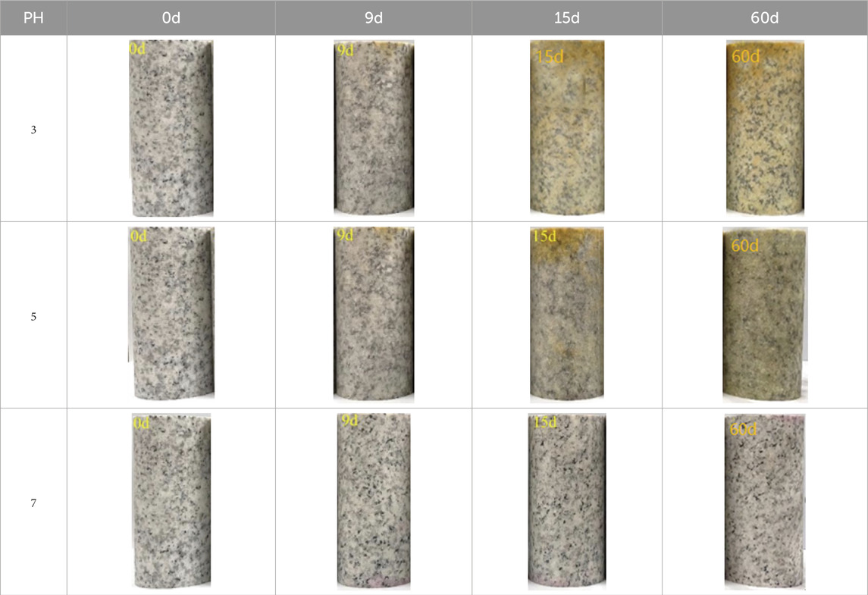Open the pH 5 greenish sample at 60d
Image resolution: width=868 pixels, height=595 pixels.
pos(765,315)
